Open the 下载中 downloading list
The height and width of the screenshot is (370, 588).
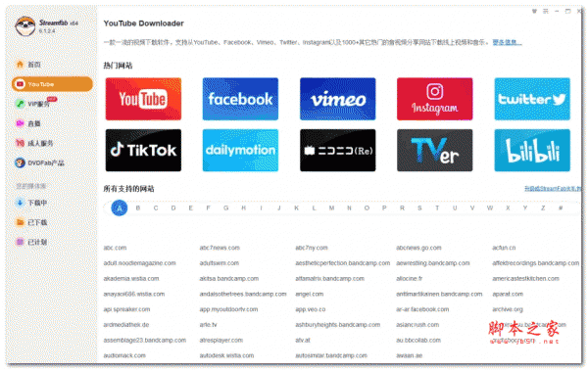pos(52,203)
